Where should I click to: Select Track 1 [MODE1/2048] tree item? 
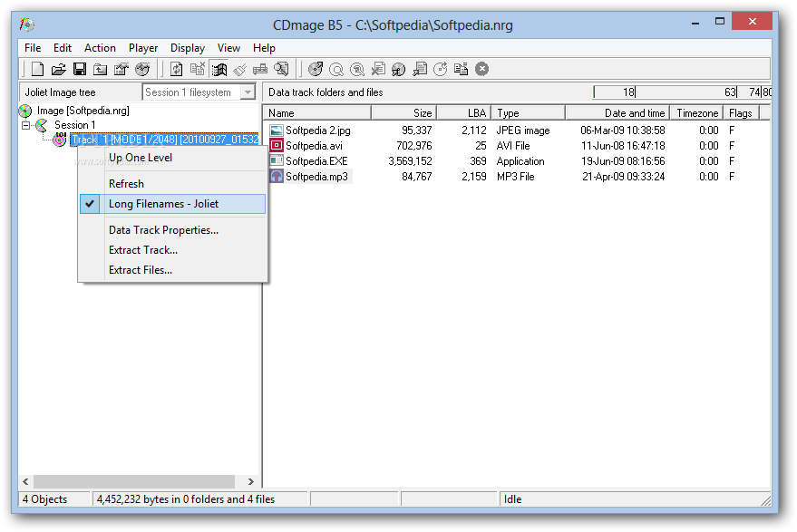[x=164, y=140]
